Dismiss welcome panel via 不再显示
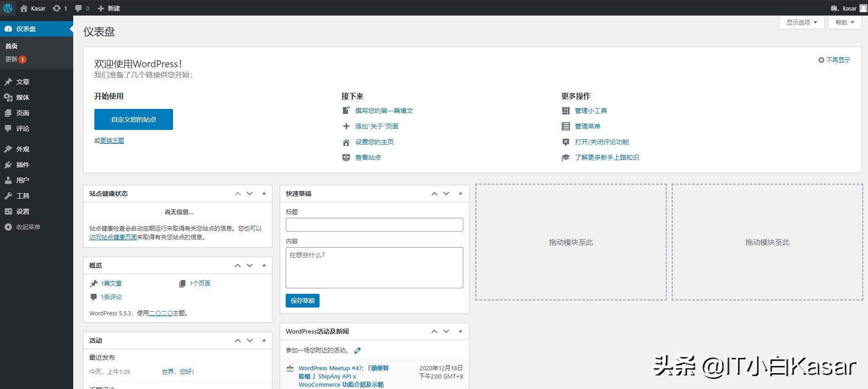This screenshot has width=868, height=389. click(834, 60)
